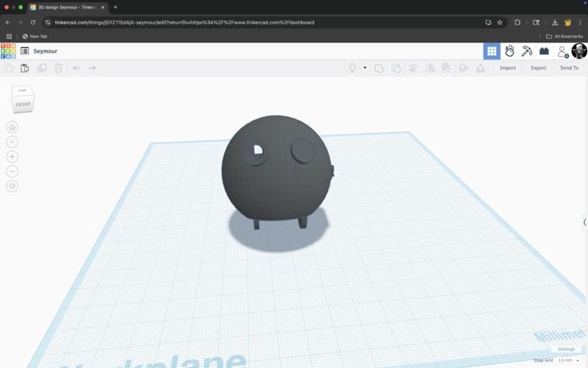Screen dimensions: 588x368
Task: Click the Delete trash icon
Action: [x=59, y=68]
